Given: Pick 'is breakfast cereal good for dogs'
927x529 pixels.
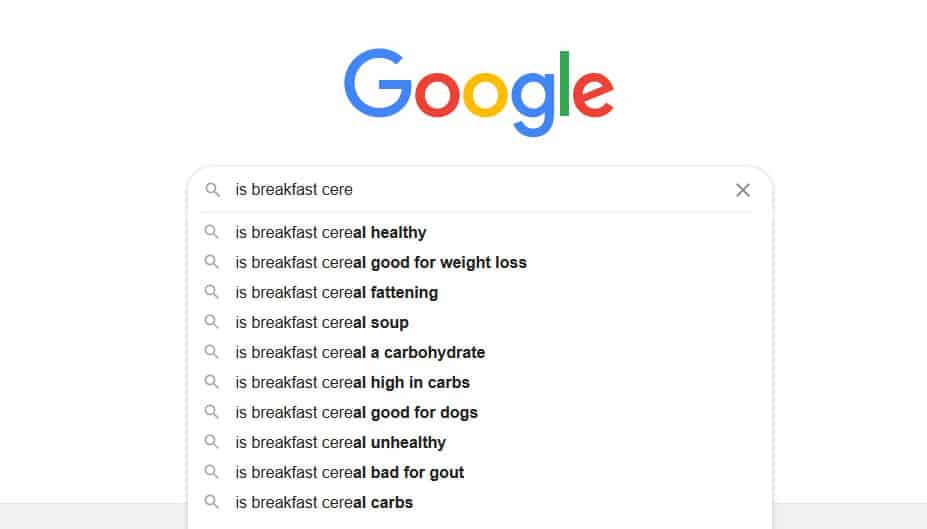Looking at the screenshot, I should pos(479,413).
